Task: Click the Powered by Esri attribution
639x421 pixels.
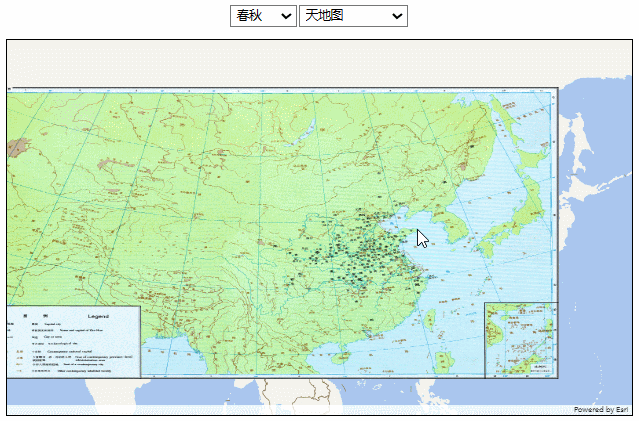Action: [x=600, y=409]
